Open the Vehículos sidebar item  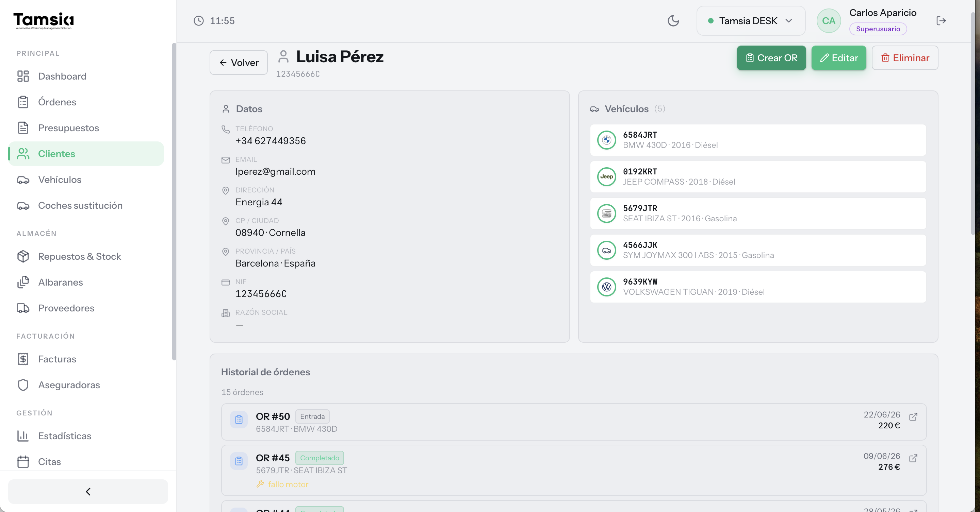(x=86, y=180)
